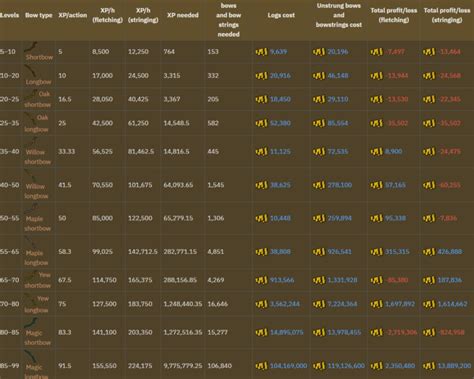474x379 pixels.
Task: Open the Willow longbow link
Action: 36,191
